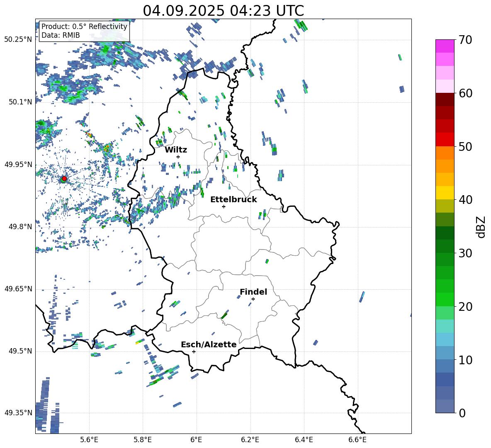
Task: Click the 'Product: 0.5° Reflectivity' label
Action: 84,27
